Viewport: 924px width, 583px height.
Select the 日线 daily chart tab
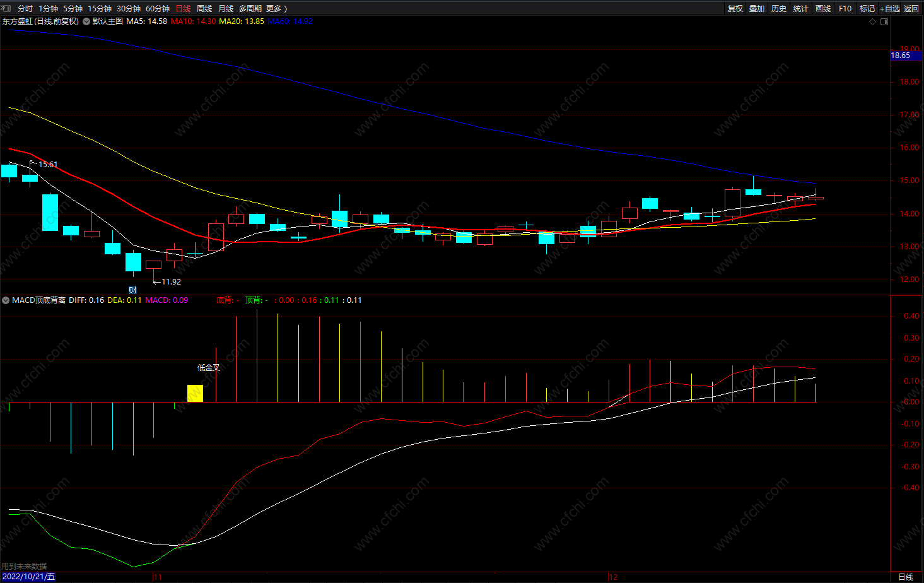[183, 8]
